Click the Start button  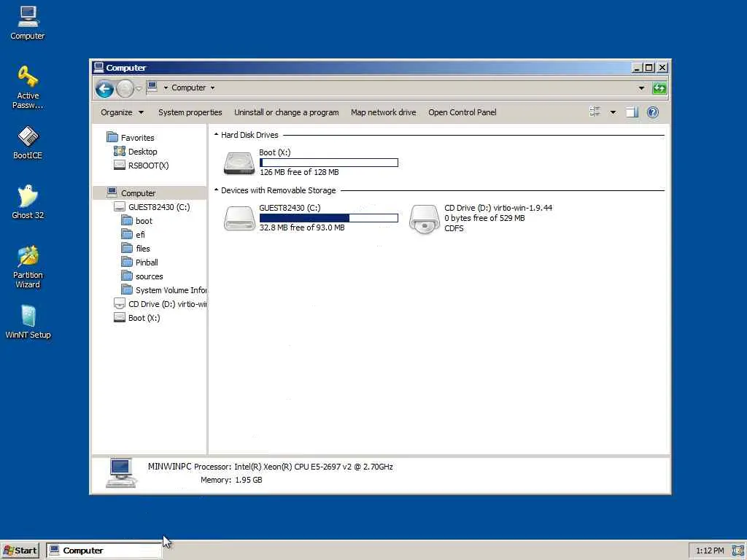tap(20, 551)
